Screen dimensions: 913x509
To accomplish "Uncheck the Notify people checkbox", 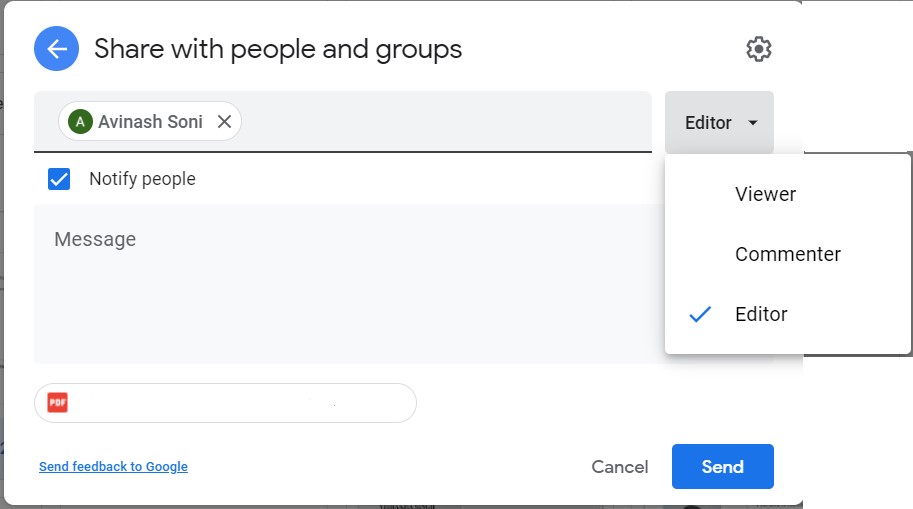I will click(x=59, y=179).
